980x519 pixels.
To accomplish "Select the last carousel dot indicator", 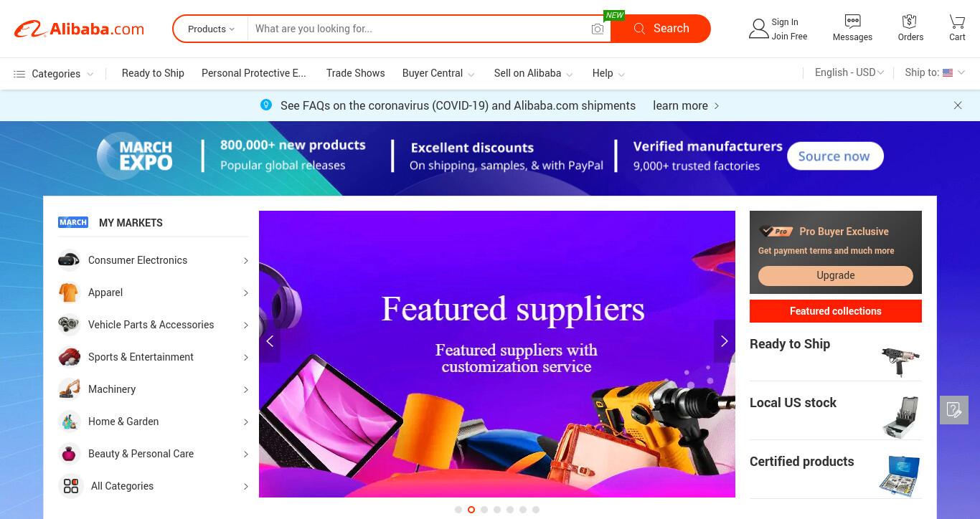I will click(536, 510).
